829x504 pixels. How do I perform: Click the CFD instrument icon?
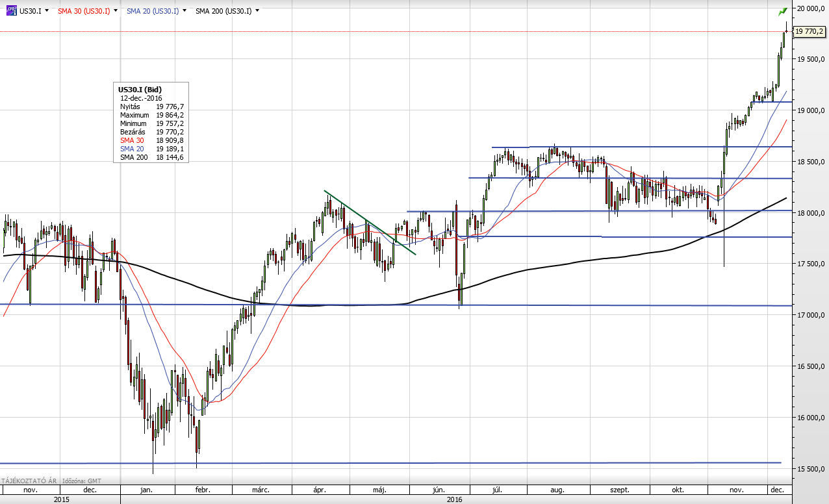point(10,10)
